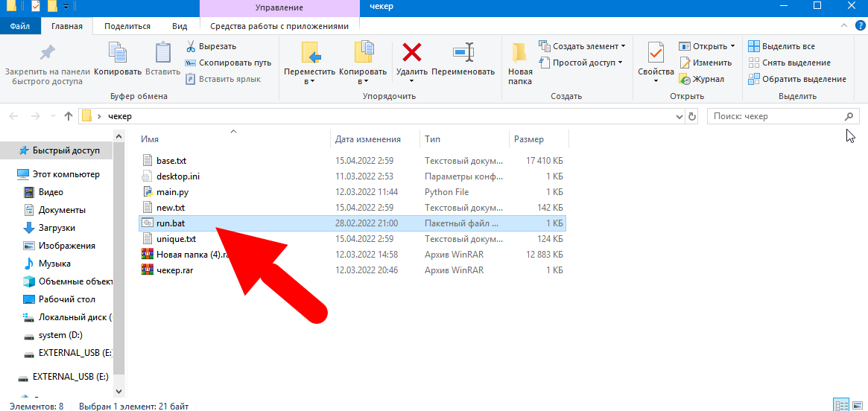This screenshot has width=868, height=411.
Task: Click the New folder icon
Action: click(520, 54)
